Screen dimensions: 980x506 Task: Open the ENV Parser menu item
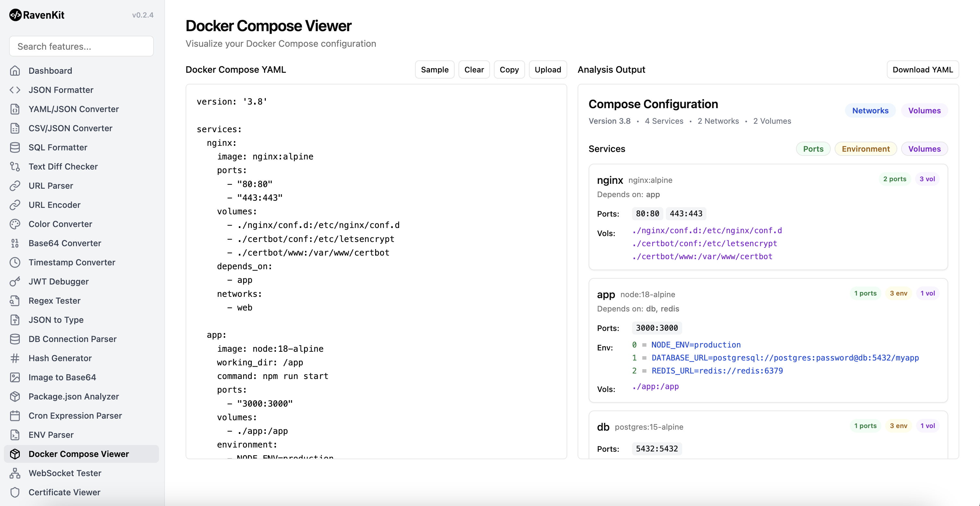[51, 435]
